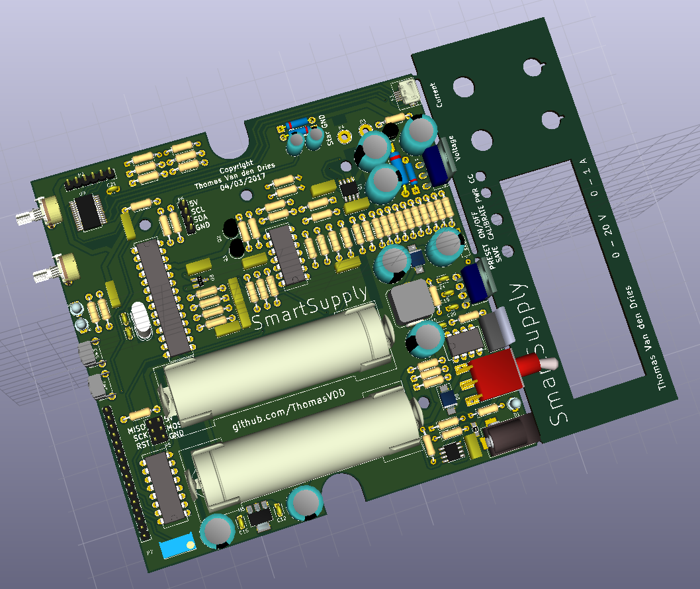Image resolution: width=700 pixels, height=589 pixels.
Task: Select the white connector at the board's top edge
Action: coord(407,92)
